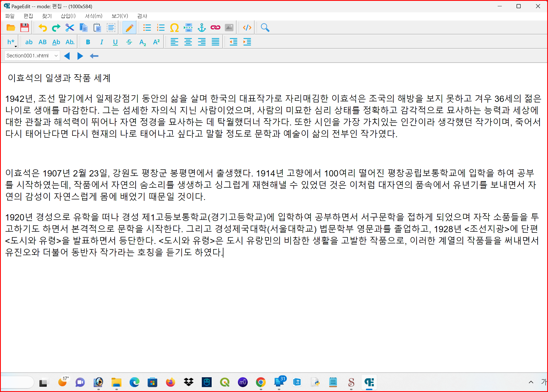Insert an anchor using anchor icon
Image resolution: width=548 pixels, height=392 pixels.
coord(202,28)
